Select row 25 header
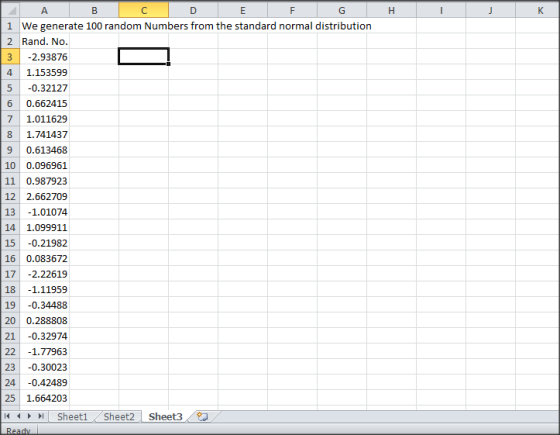This screenshot has width=560, height=435. point(10,398)
